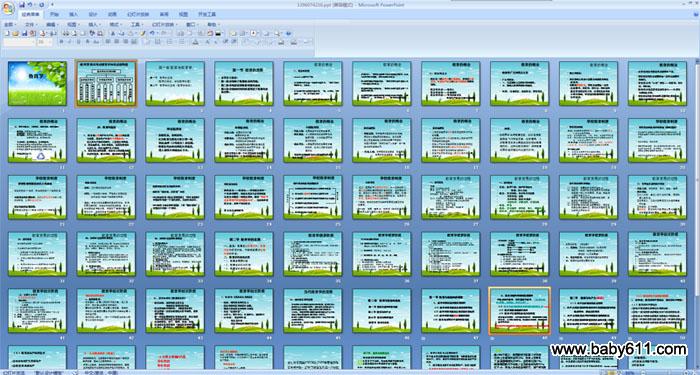
Task: Click the Open folder icon in classic toolbar
Action: (x=15, y=33)
